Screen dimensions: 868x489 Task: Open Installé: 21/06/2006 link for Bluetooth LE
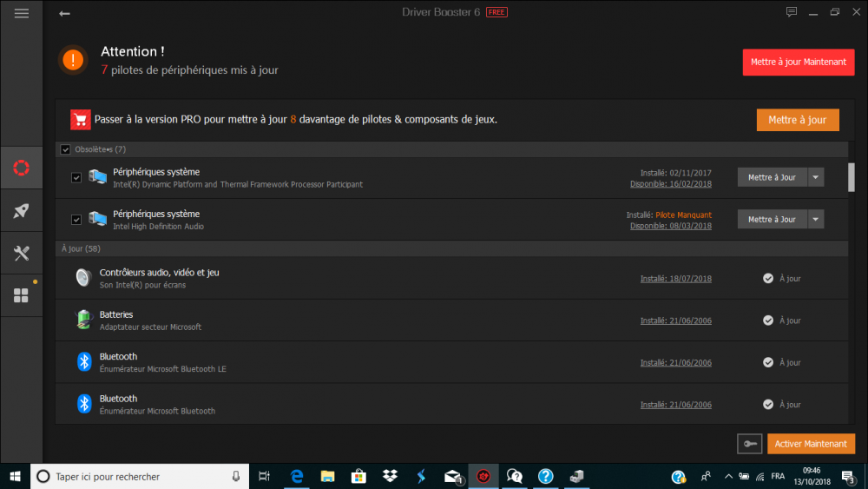coord(676,363)
